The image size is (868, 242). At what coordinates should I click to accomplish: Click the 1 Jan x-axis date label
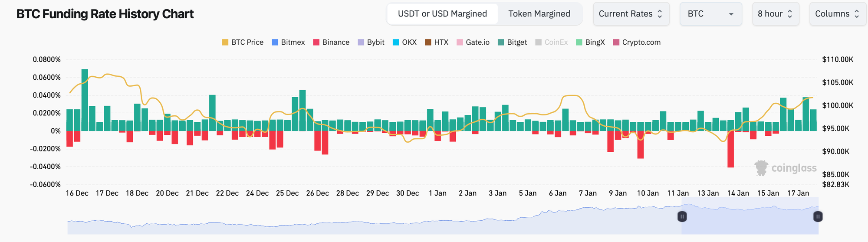(437, 193)
